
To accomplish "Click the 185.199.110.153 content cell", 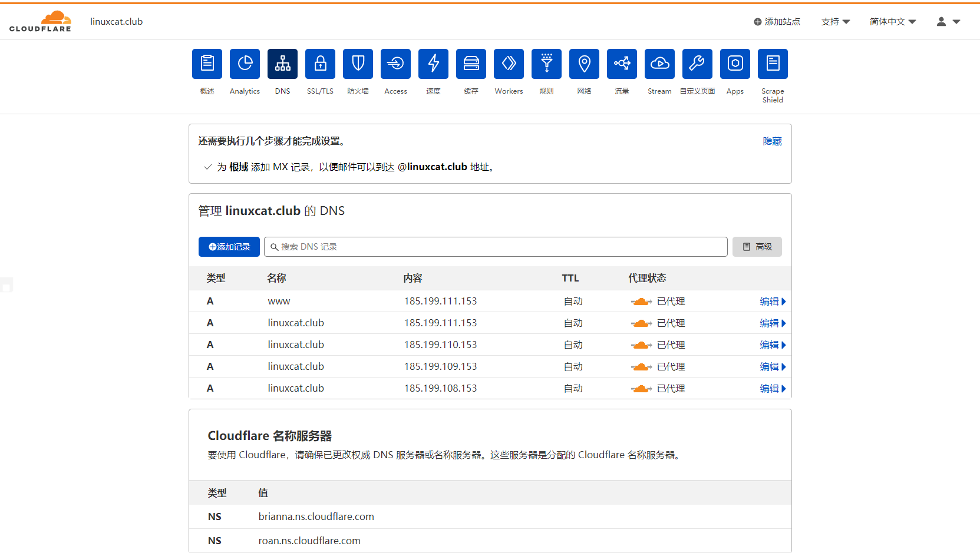I will coord(441,345).
